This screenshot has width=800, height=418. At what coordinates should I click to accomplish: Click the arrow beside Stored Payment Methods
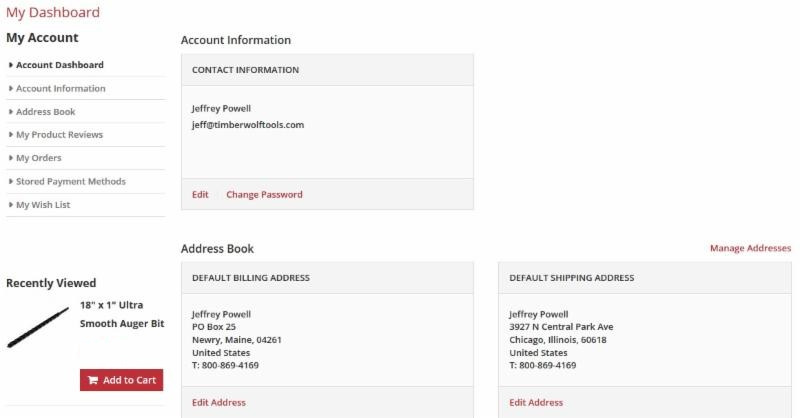[10, 182]
